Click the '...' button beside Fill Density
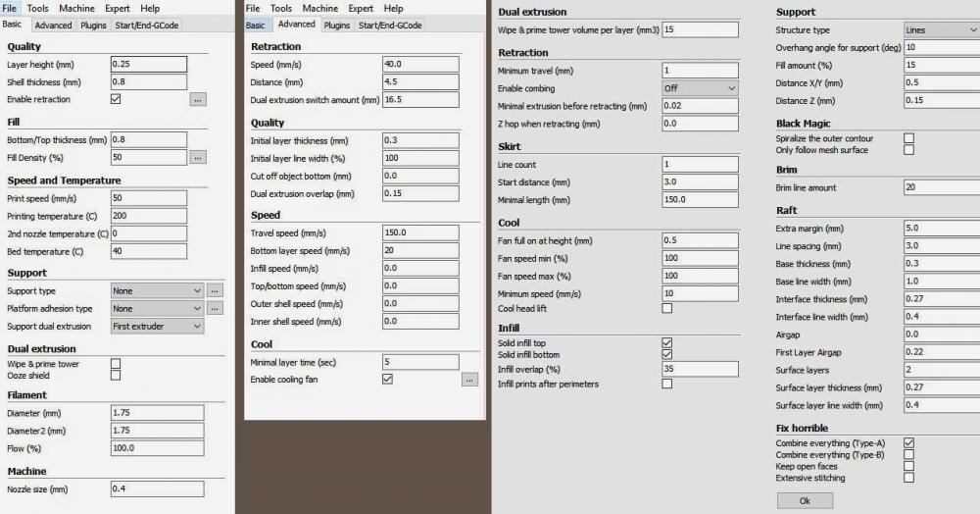Image resolution: width=980 pixels, height=514 pixels. pos(198,157)
